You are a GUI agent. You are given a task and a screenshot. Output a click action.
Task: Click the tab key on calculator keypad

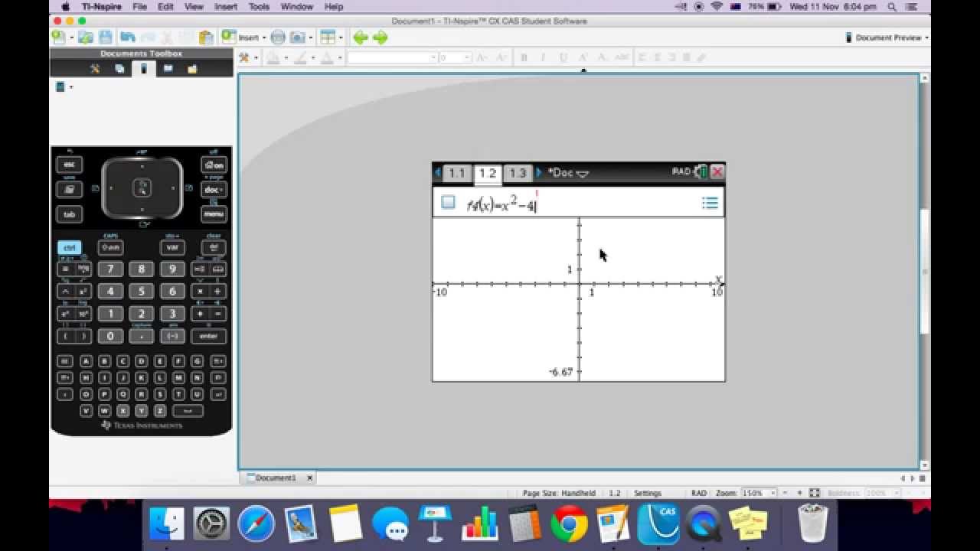pyautogui.click(x=69, y=214)
